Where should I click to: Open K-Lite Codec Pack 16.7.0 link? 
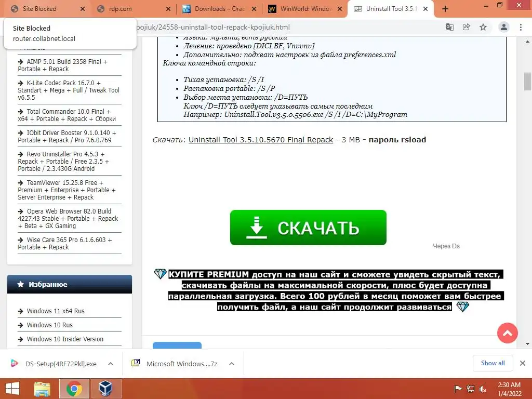pyautogui.click(x=69, y=90)
